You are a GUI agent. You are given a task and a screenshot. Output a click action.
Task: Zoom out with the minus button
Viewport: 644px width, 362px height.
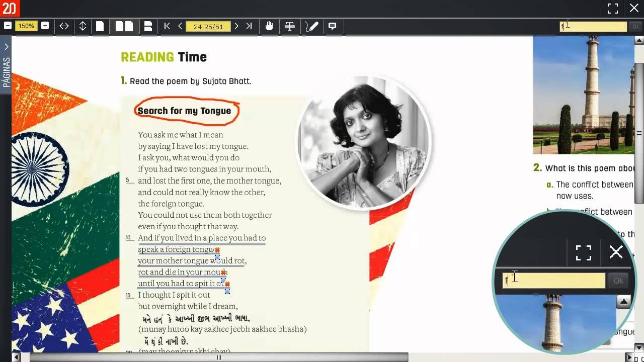(8, 26)
